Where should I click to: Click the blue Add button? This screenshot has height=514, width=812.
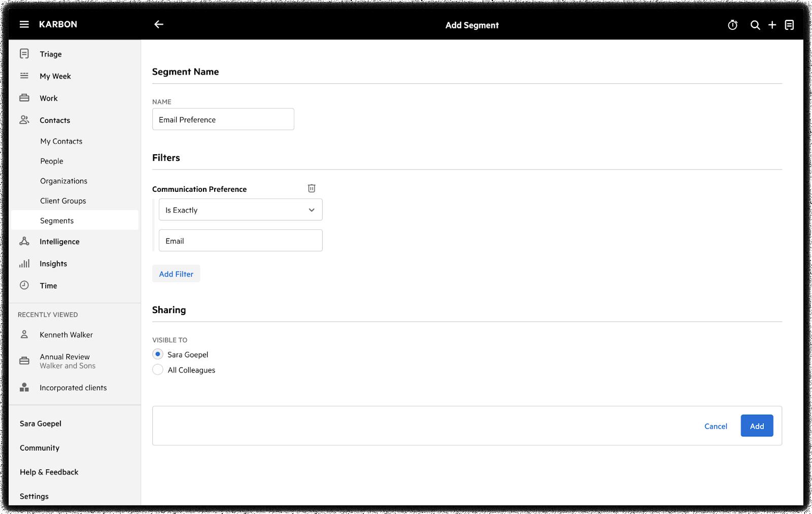tap(757, 426)
